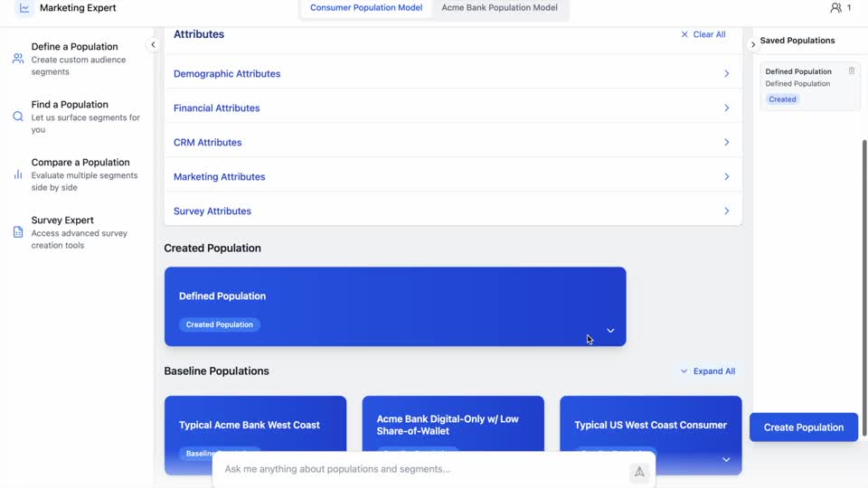Click the Marketing Expert chart logo icon
868x488 pixels.
pyautogui.click(x=24, y=8)
